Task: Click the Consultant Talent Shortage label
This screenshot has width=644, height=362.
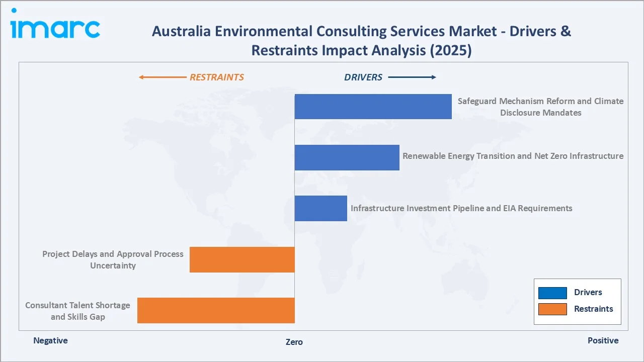Action: click(x=77, y=311)
